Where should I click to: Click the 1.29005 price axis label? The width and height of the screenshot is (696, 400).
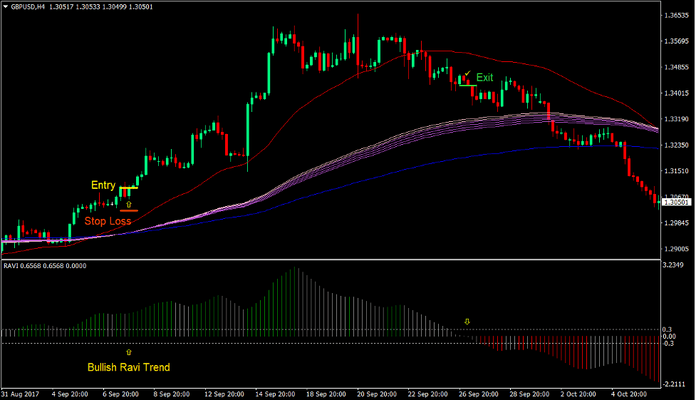point(676,249)
